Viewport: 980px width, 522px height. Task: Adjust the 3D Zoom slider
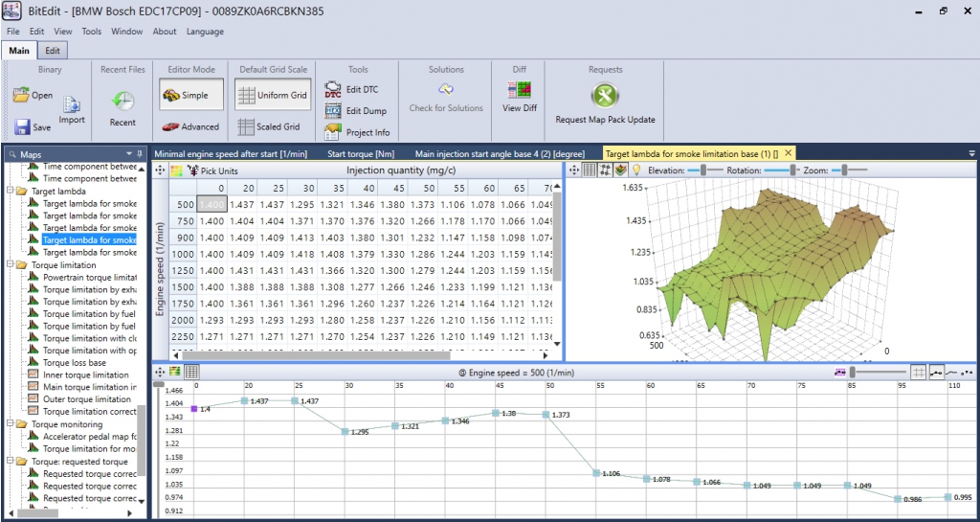tap(850, 170)
